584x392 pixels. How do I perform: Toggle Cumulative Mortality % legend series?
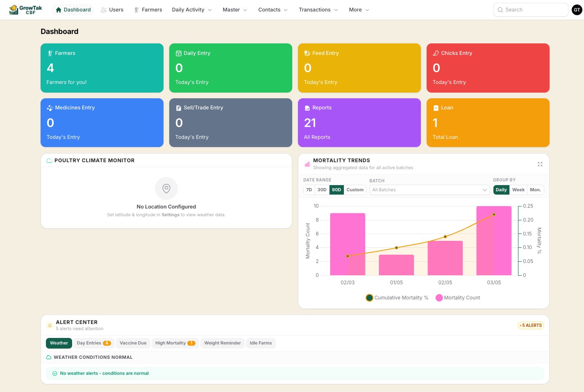397,298
